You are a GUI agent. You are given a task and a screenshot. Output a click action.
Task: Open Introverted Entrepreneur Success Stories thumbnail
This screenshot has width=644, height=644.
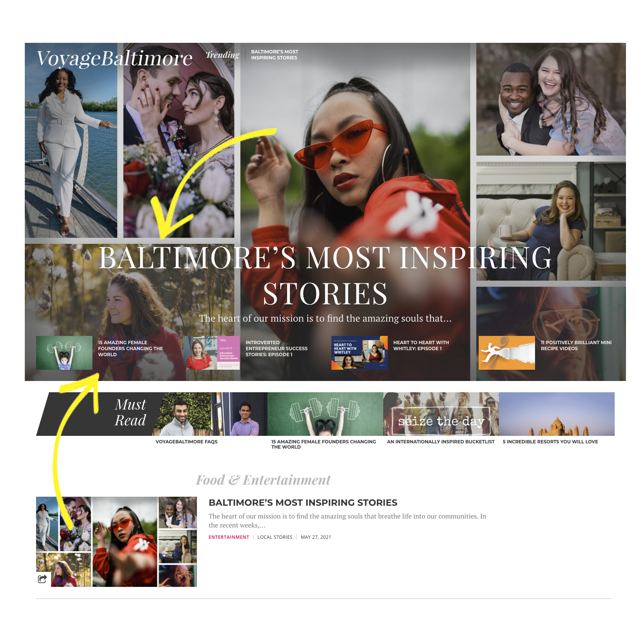[212, 353]
